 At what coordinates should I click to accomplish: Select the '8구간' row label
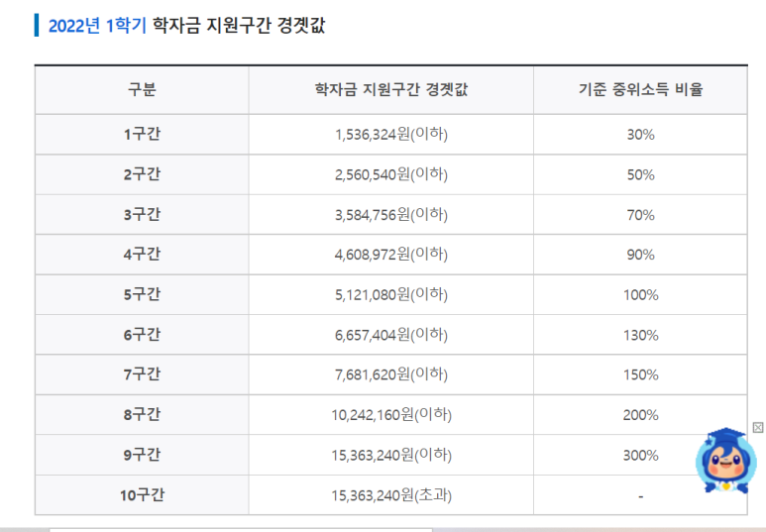[x=142, y=415]
